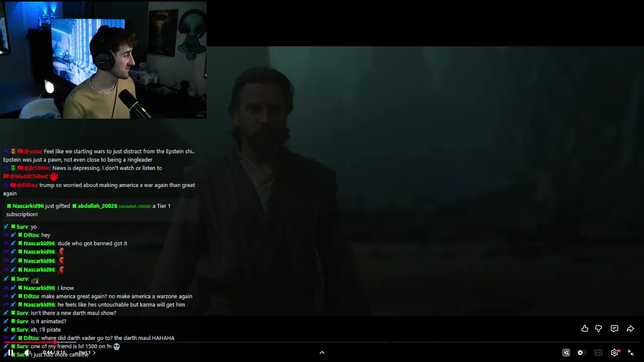Screen dimensions: 644x362
Task: Click @jlr538lm's "News is depressing" message
Action: tap(83, 168)
